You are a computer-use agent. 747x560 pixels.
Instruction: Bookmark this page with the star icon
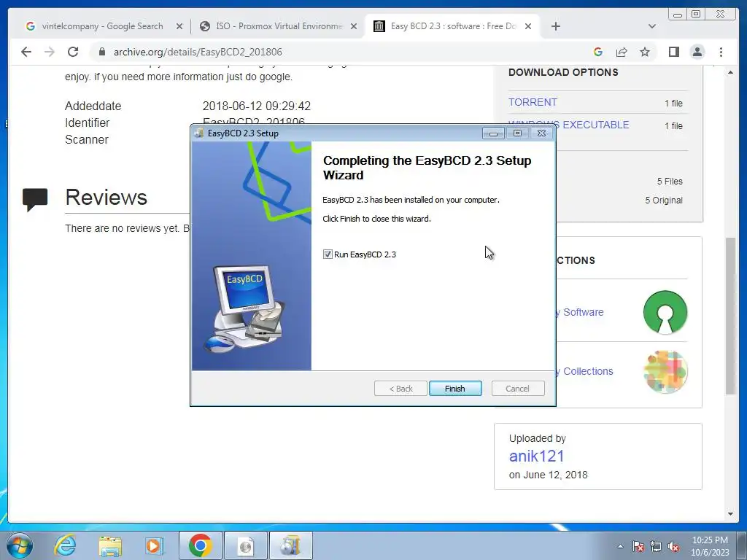coord(645,52)
